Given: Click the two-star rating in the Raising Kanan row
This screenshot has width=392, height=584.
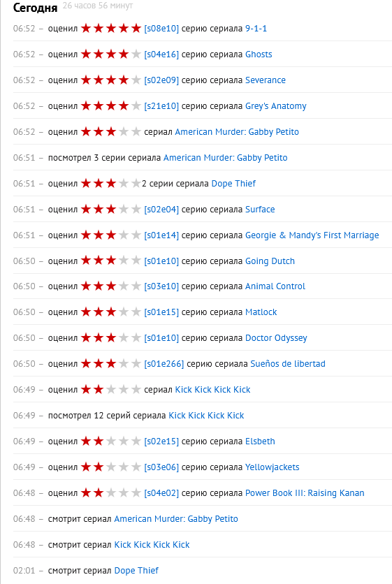Looking at the screenshot, I should (111, 492).
